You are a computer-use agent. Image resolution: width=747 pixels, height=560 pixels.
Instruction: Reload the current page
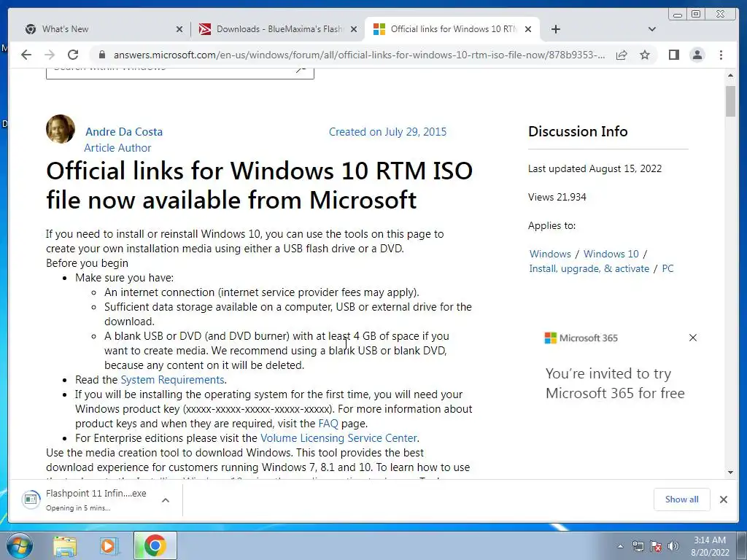pos(72,55)
